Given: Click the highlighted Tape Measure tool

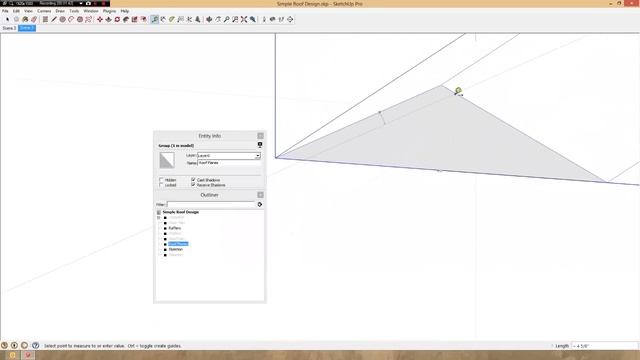Looking at the screenshot, I should point(154,19).
